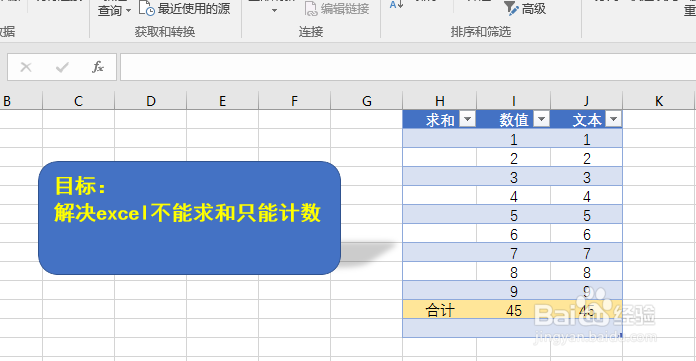
Task: Select column header C
Action: tap(79, 101)
